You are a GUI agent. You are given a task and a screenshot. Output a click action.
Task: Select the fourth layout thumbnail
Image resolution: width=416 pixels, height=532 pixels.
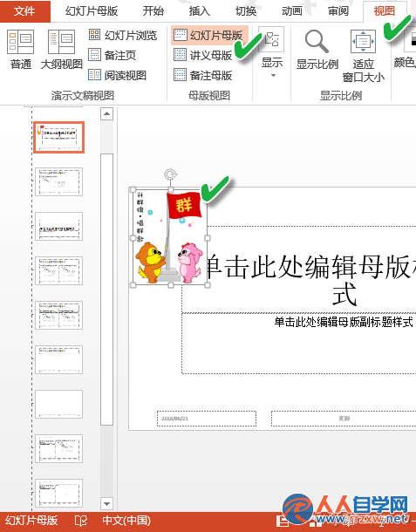(58, 270)
